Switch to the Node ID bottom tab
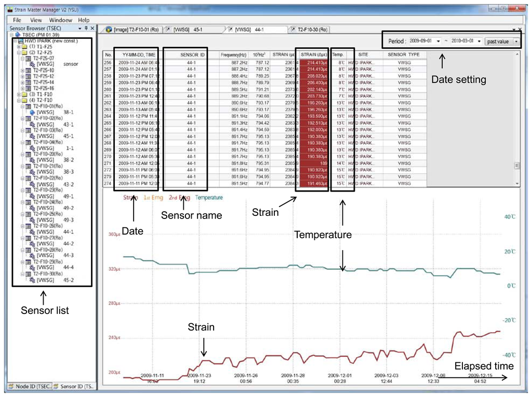The image size is (532, 397). click(x=30, y=387)
